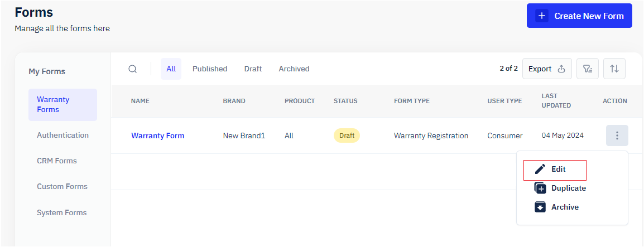This screenshot has height=247, width=644.
Task: Switch to the Draft tab
Action: pos(253,69)
